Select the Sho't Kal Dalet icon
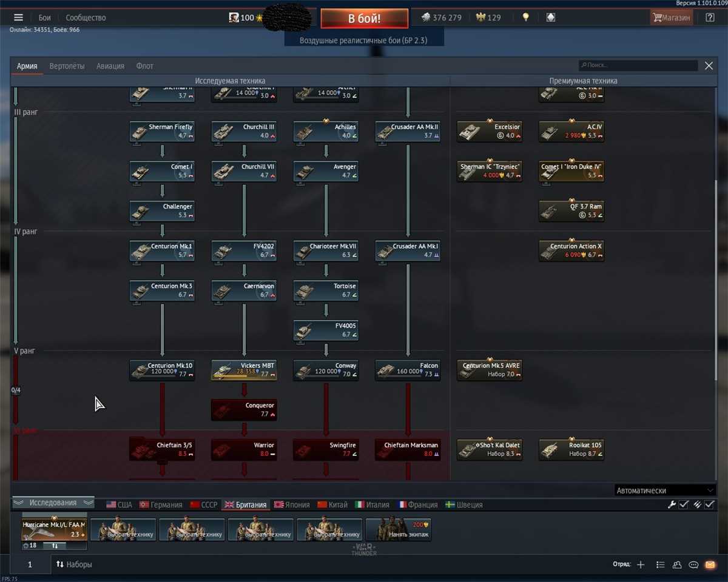This screenshot has width=728, height=582. [490, 449]
